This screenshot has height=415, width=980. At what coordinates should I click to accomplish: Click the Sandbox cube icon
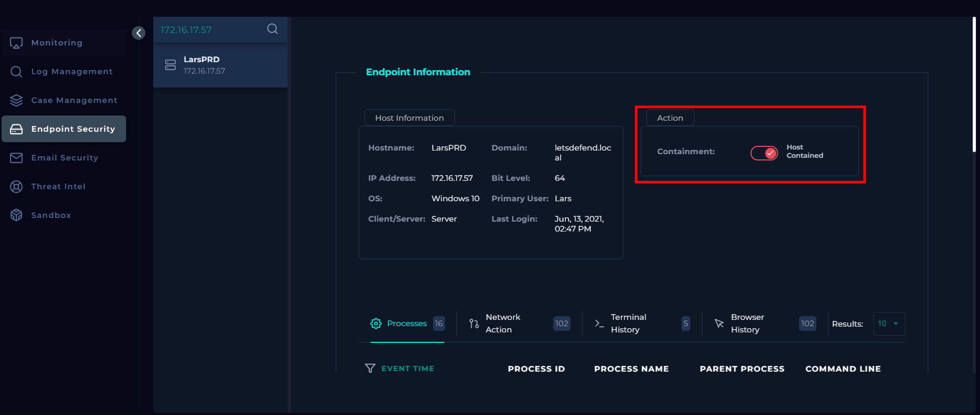(16, 215)
